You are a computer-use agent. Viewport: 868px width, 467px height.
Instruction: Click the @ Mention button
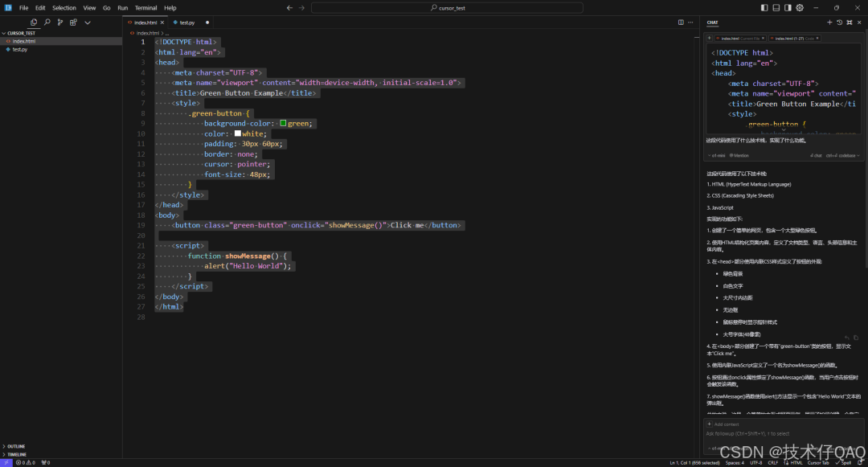(x=739, y=155)
